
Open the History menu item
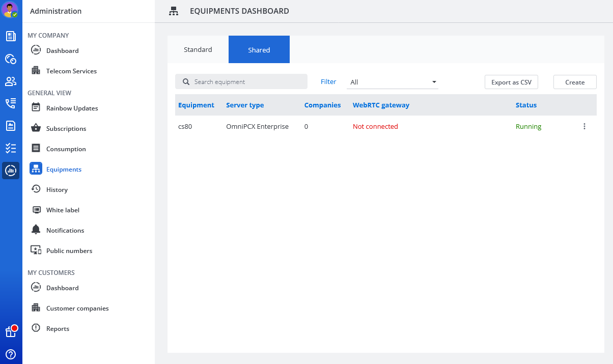point(57,189)
